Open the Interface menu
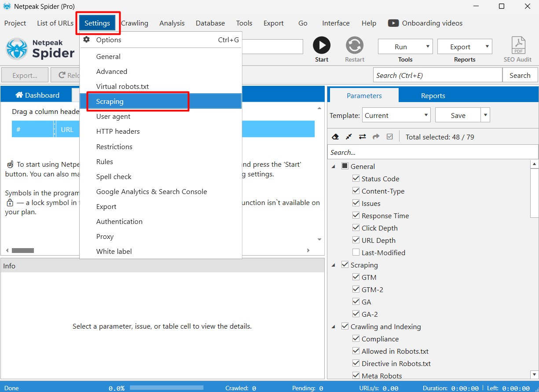The height and width of the screenshot is (392, 539). [336, 23]
